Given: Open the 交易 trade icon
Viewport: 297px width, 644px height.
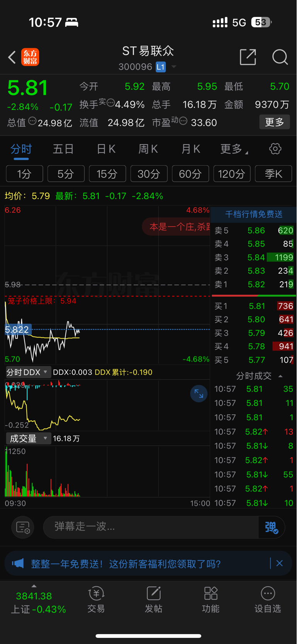Looking at the screenshot, I should [x=96, y=600].
